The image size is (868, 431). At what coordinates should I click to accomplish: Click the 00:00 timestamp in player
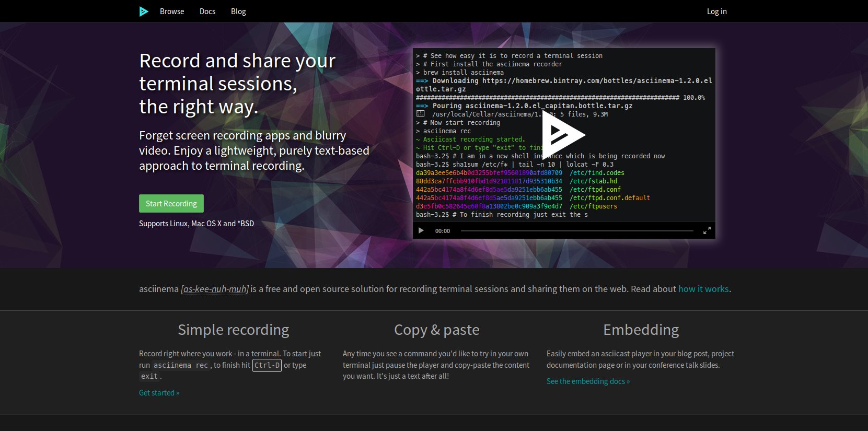click(443, 231)
